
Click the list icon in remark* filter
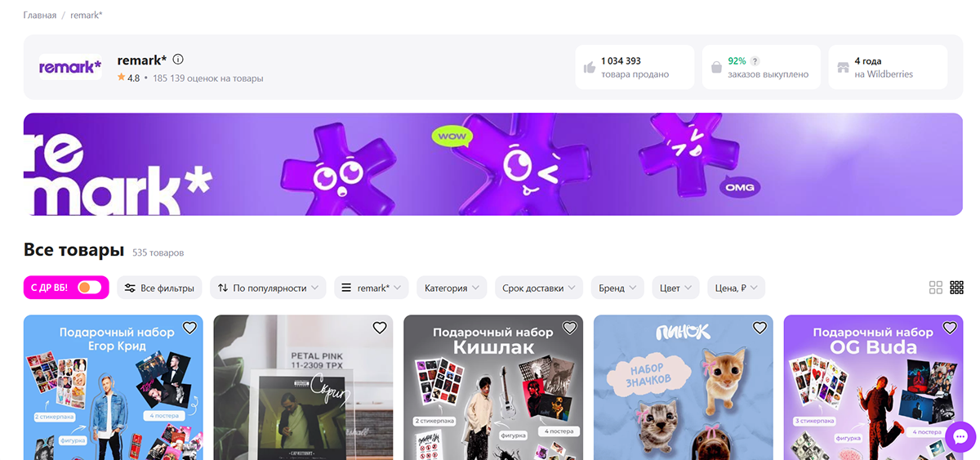pyautogui.click(x=346, y=288)
